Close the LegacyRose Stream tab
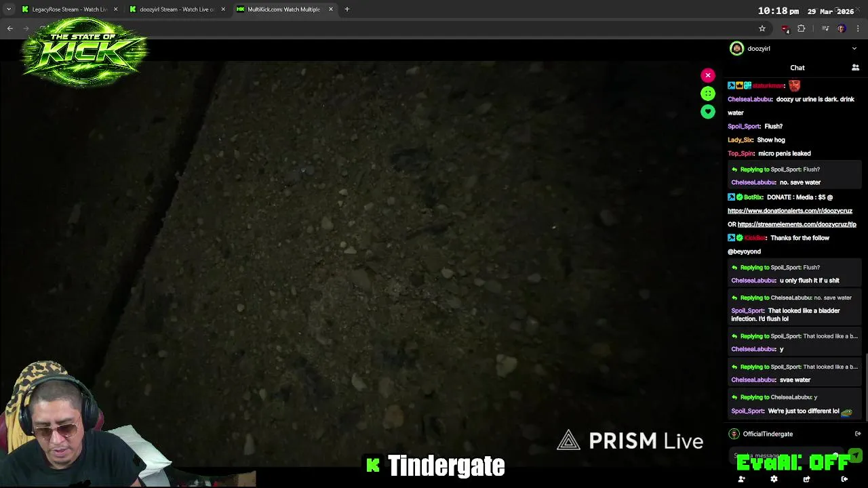Screen dimensions: 868x488 pyautogui.click(x=115, y=9)
